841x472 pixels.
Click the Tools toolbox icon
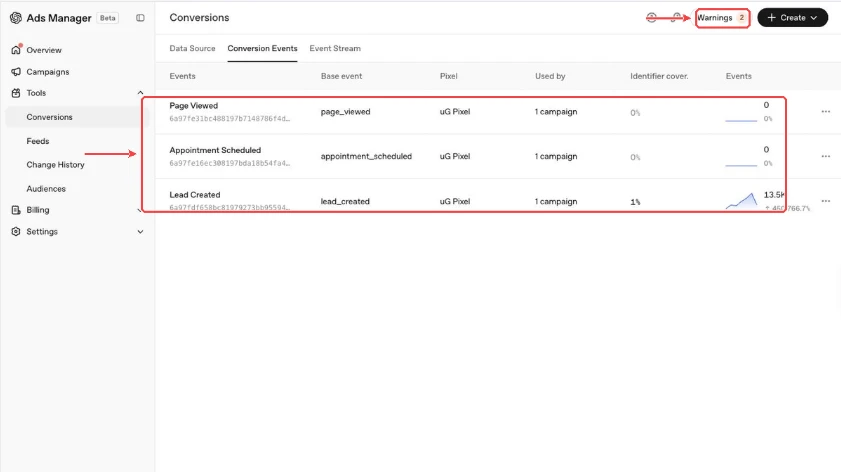tap(16, 93)
